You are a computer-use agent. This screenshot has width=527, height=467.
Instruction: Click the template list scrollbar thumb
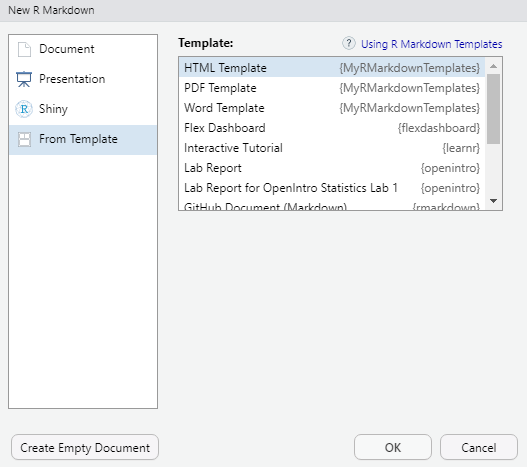493,109
